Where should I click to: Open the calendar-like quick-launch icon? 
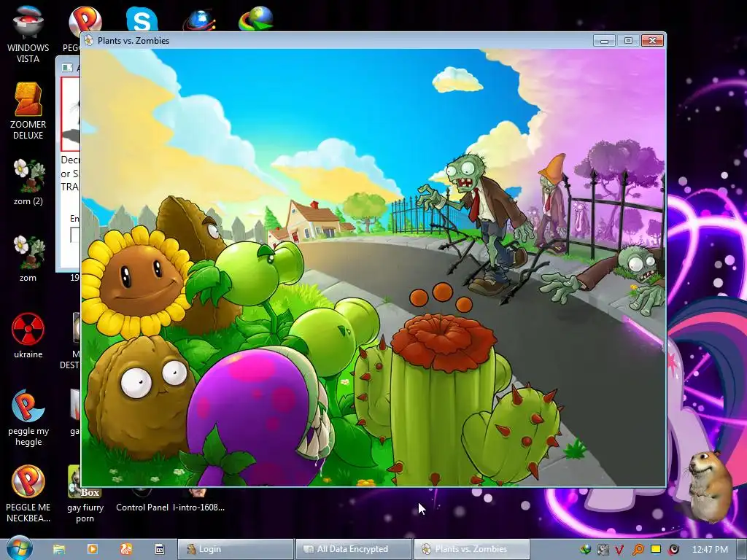tap(160, 549)
